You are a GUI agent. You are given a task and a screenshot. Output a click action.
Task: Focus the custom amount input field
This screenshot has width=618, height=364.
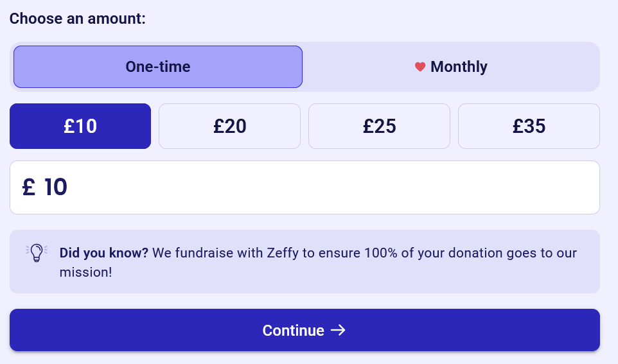pyautogui.click(x=321, y=187)
